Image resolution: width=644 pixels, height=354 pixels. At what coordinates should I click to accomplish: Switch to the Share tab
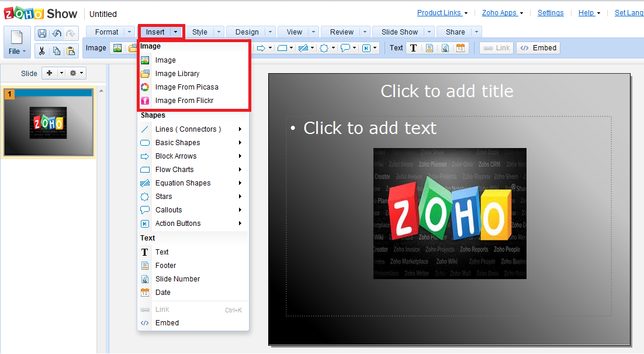pyautogui.click(x=455, y=32)
